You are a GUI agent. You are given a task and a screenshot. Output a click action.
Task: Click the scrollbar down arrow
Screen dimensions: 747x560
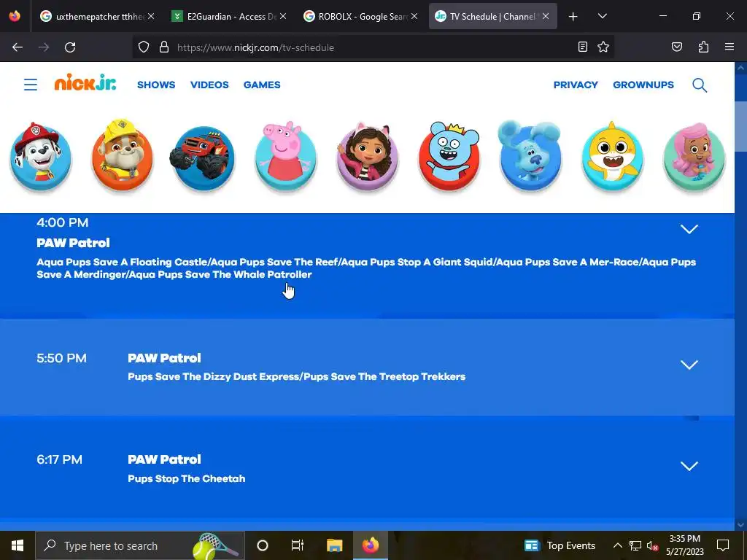tap(740, 525)
